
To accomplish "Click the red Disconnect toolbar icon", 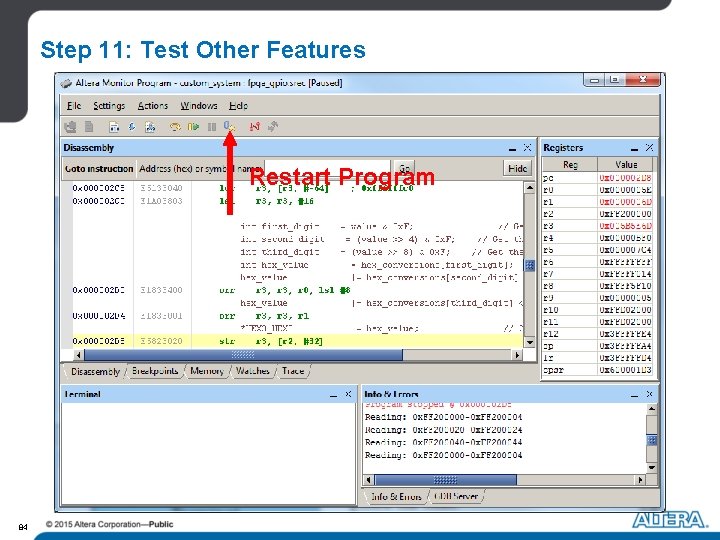I will point(254,127).
